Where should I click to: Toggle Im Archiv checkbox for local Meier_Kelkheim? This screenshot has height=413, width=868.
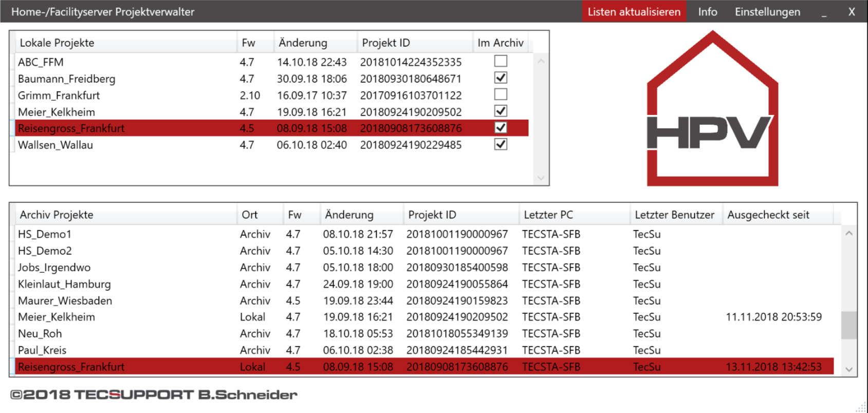click(x=501, y=111)
